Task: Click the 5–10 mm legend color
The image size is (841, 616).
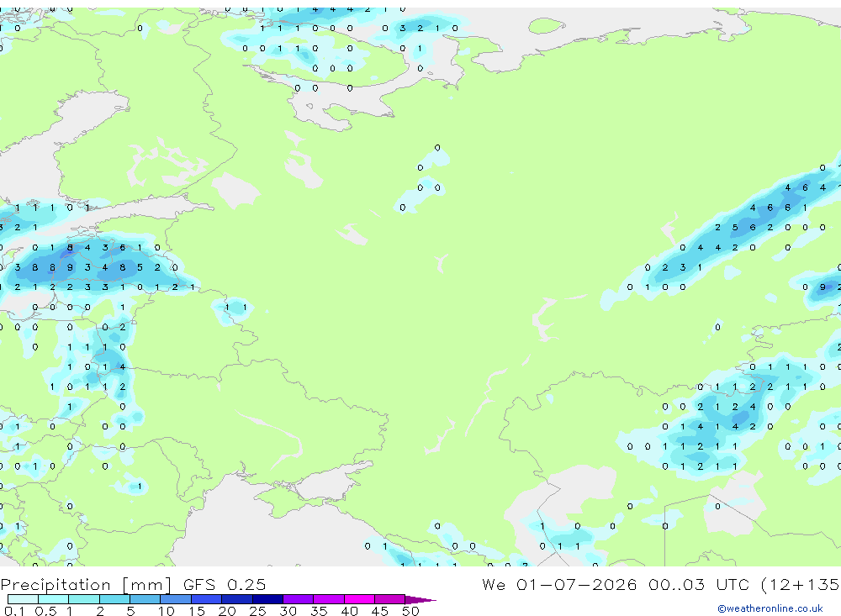Action: coord(145,599)
